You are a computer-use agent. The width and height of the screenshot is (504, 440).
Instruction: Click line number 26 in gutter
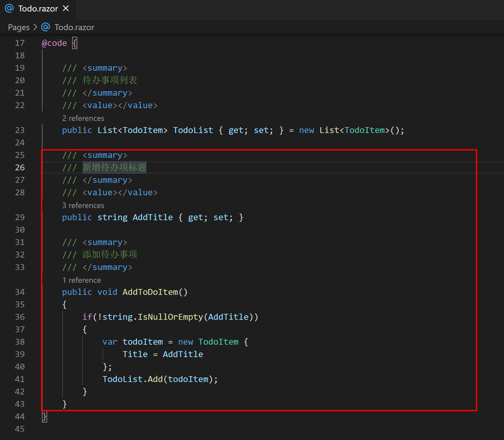tap(20, 168)
